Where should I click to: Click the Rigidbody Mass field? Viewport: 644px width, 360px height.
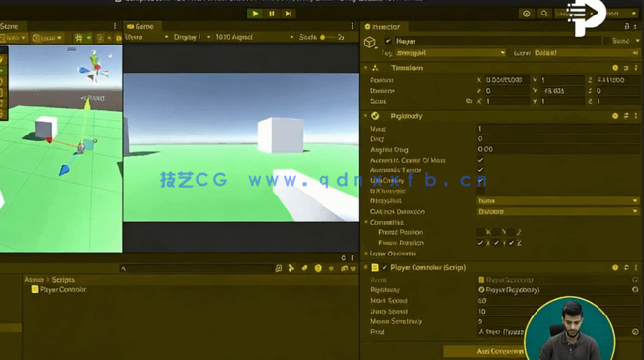click(x=558, y=129)
